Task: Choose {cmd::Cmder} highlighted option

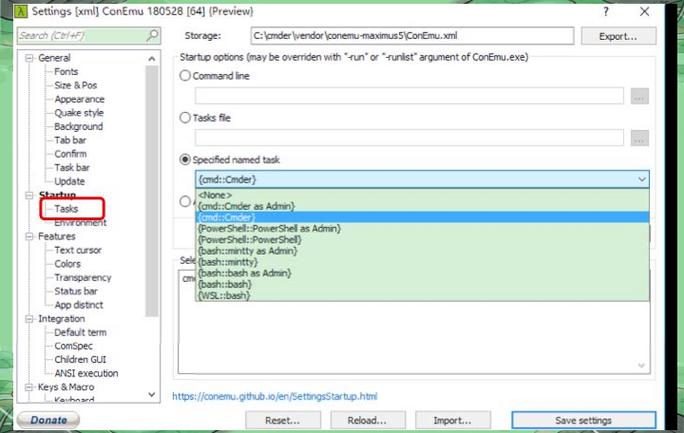Action: point(422,217)
